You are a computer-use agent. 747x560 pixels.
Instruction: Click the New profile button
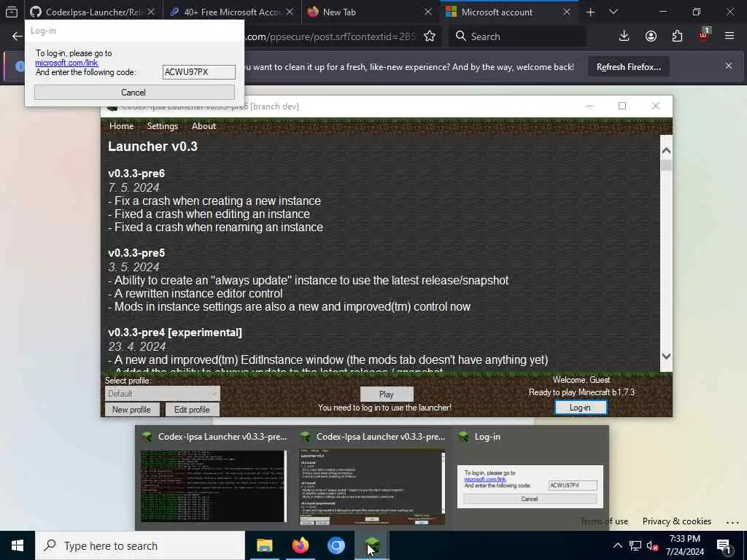pyautogui.click(x=132, y=410)
